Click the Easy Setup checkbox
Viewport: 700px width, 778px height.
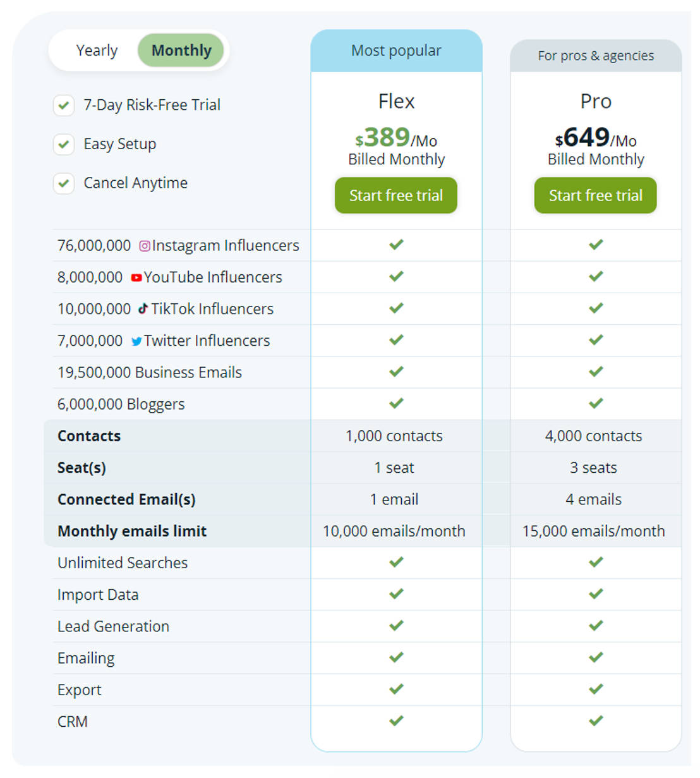(64, 144)
